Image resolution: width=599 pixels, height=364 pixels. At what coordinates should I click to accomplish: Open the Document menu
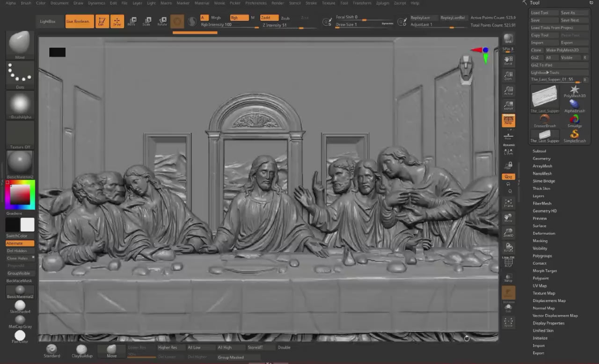coord(59,3)
